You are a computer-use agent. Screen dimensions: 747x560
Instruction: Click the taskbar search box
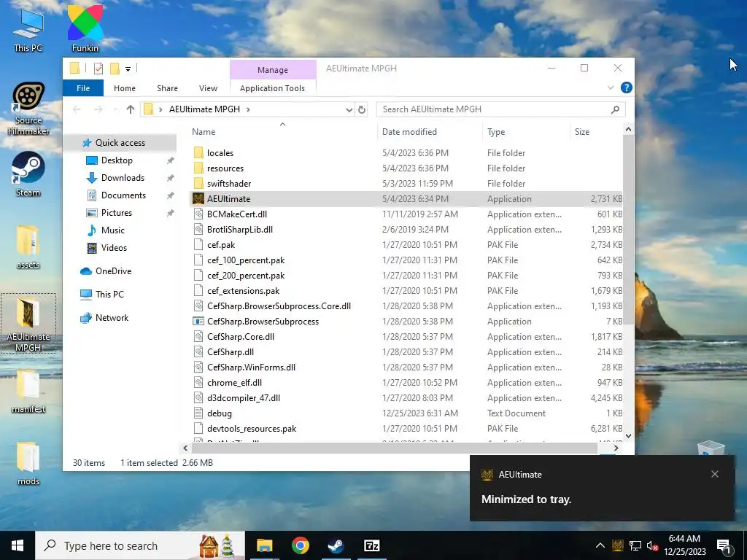tap(140, 545)
